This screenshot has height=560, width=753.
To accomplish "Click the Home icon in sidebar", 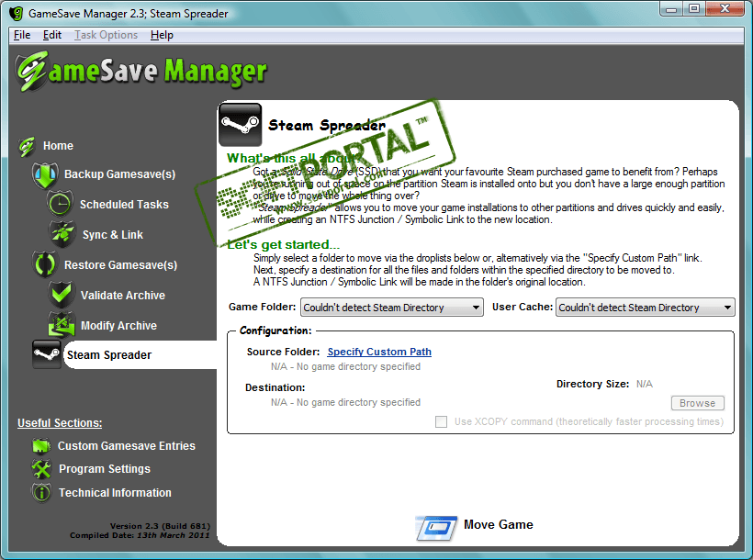I will click(27, 146).
